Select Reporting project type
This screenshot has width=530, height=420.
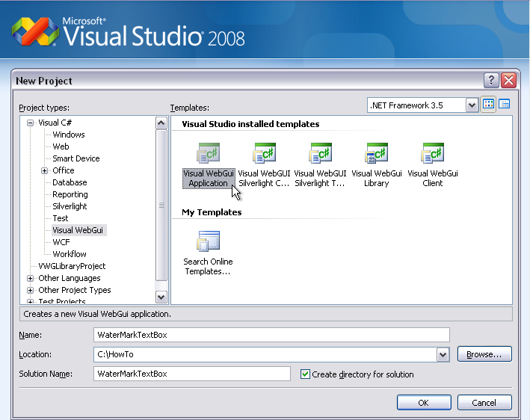click(x=70, y=194)
